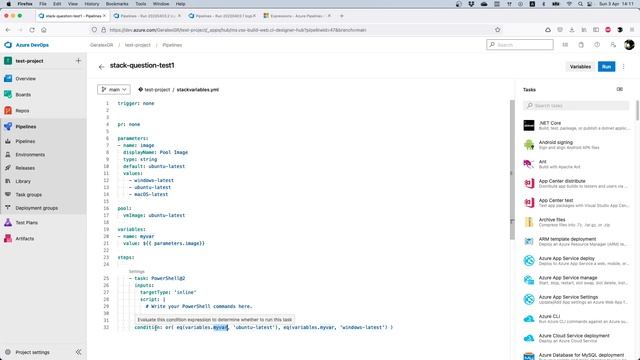The image size is (640, 360).
Task: Select the Android signing task
Action: (576, 144)
